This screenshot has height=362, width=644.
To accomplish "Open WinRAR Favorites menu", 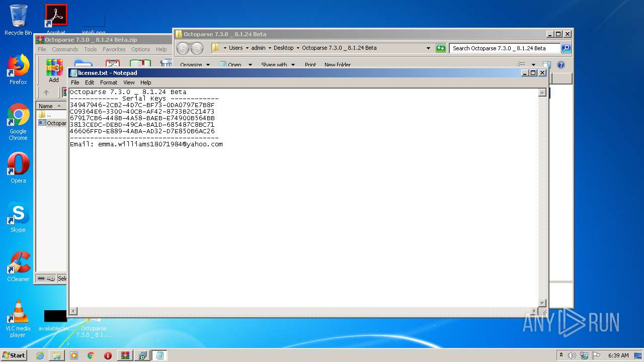I will [114, 49].
